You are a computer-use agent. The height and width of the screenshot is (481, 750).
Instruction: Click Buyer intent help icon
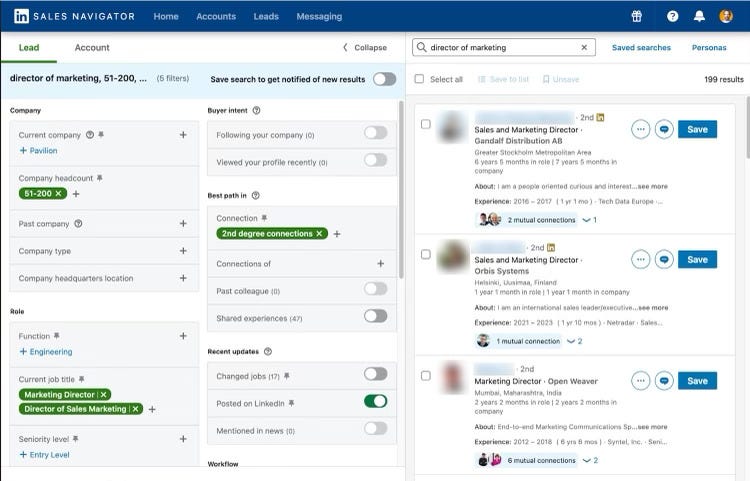256,110
